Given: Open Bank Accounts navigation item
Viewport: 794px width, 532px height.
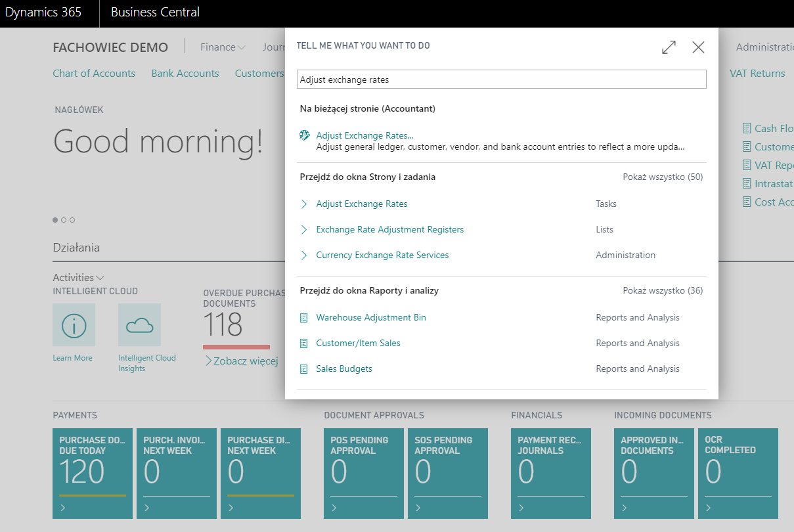Looking at the screenshot, I should (185, 74).
